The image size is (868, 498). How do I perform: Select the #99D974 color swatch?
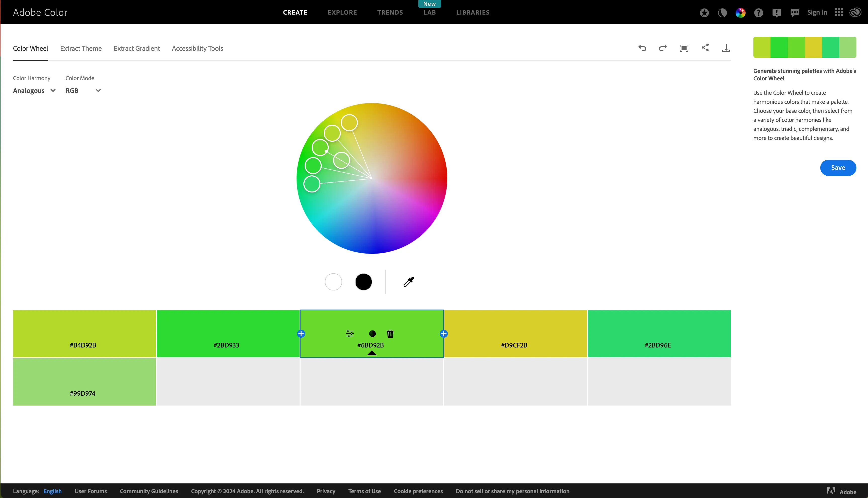tap(84, 382)
